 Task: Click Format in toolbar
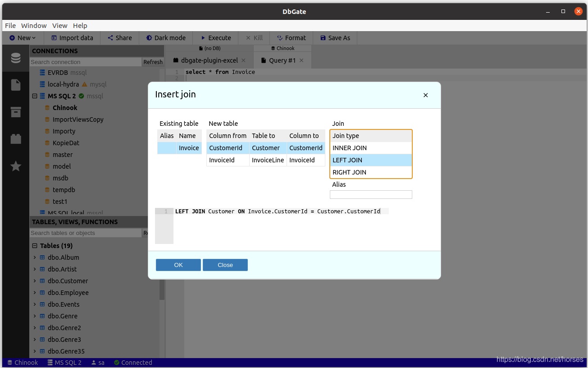[292, 38]
